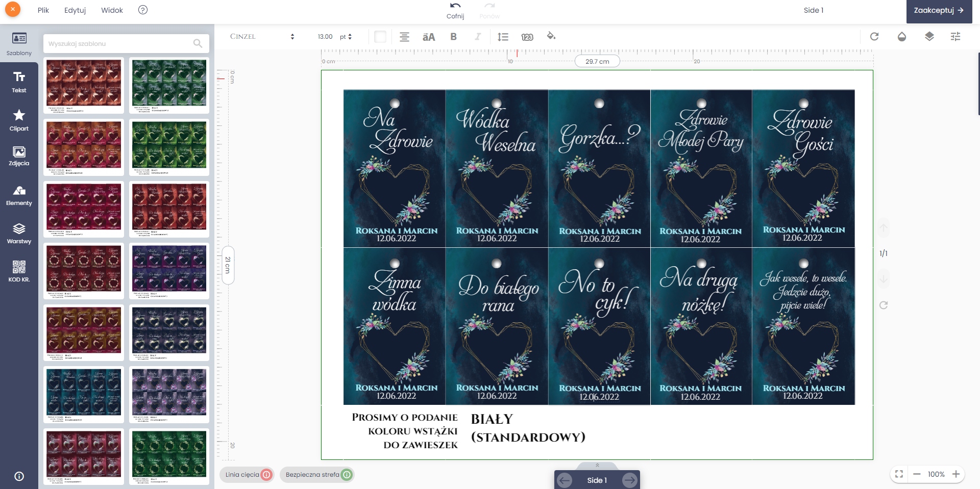Open the KOD KR. QR code tool
980x489 pixels.
click(x=19, y=271)
